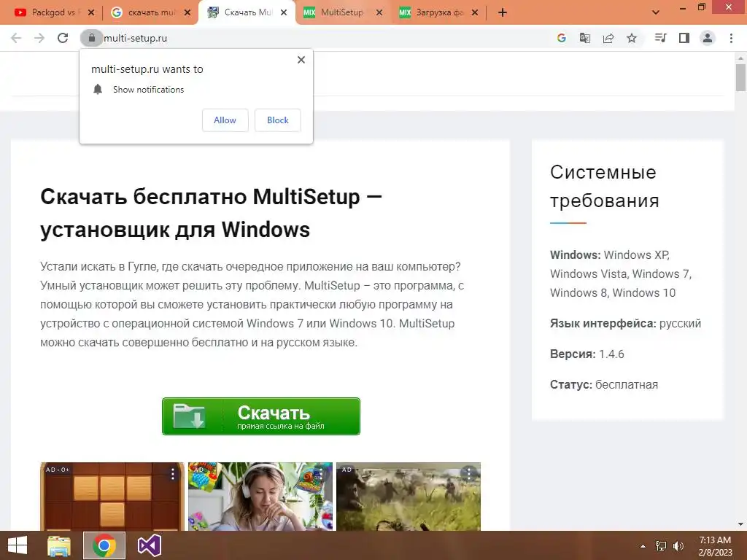Open media control playlist icon
Image resolution: width=747 pixels, height=560 pixels.
(661, 38)
